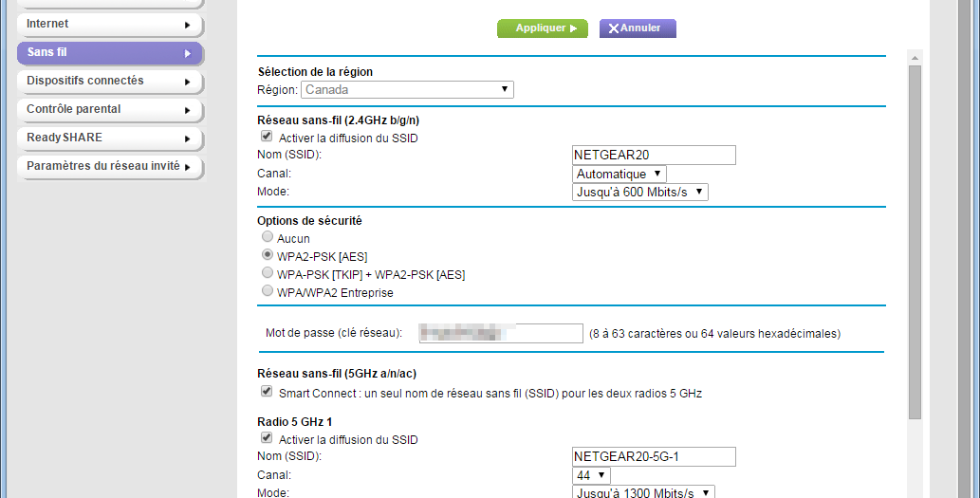Screen dimensions: 980x498
Task: Expand Paramètres du réseau invité arrow
Action: [188, 167]
